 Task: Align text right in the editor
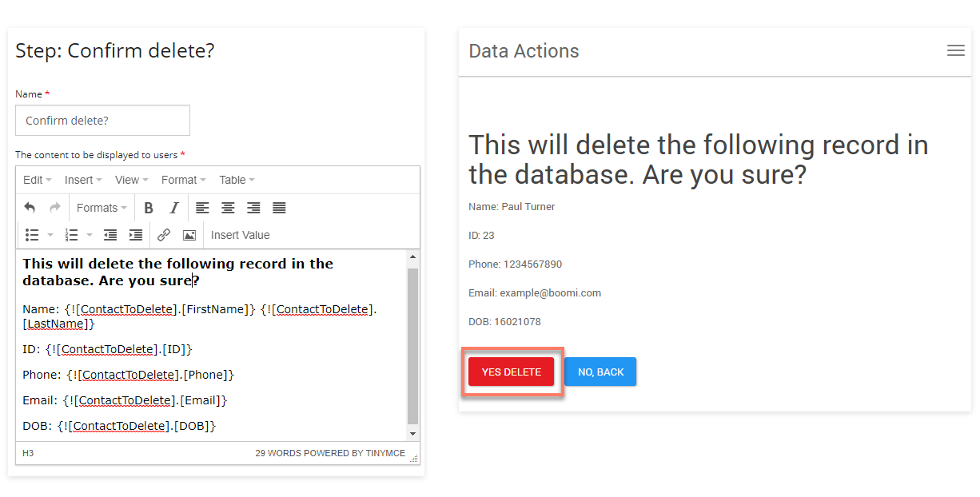[x=254, y=208]
